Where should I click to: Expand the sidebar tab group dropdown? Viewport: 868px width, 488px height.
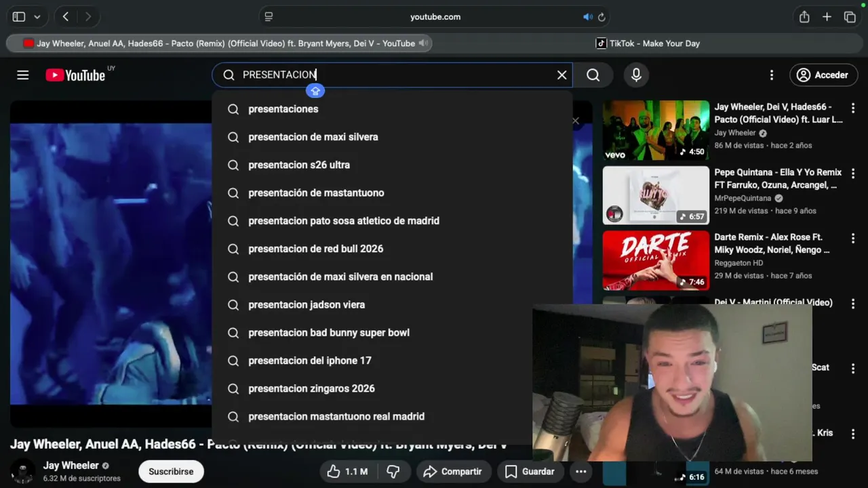pyautogui.click(x=37, y=17)
